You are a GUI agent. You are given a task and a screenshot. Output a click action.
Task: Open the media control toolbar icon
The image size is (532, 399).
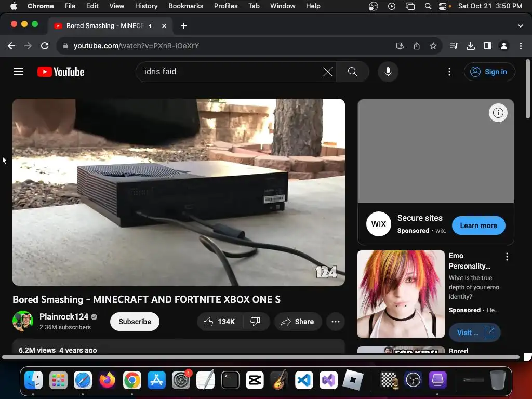pyautogui.click(x=454, y=46)
